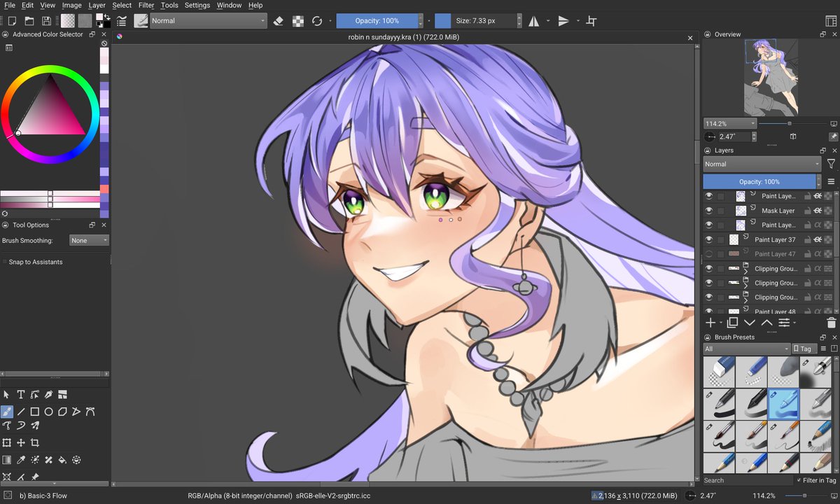Open reload preset dropdown arrow
The width and height of the screenshot is (840, 504).
click(330, 21)
